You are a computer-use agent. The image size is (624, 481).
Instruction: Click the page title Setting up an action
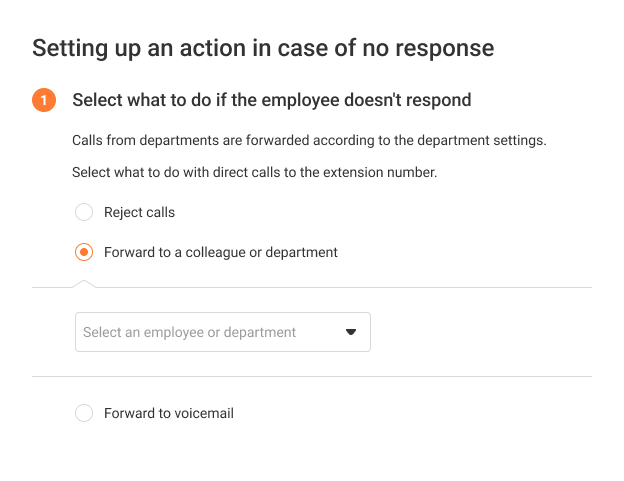tap(263, 49)
